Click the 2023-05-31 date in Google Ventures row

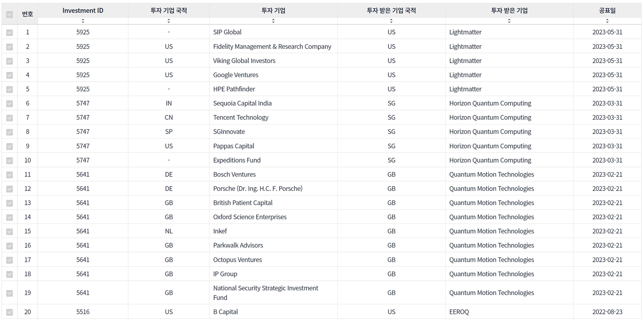pos(607,75)
